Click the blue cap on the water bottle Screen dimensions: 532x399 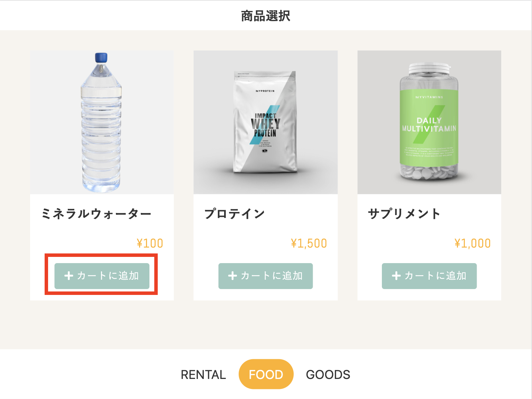[101, 57]
